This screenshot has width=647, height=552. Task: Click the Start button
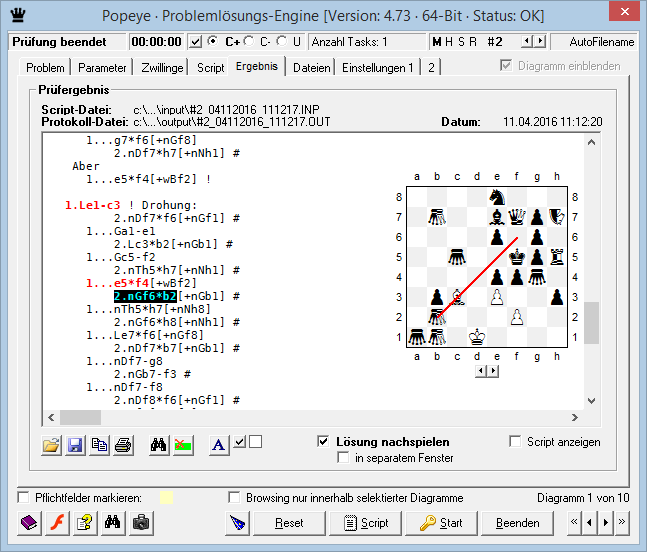(x=442, y=523)
